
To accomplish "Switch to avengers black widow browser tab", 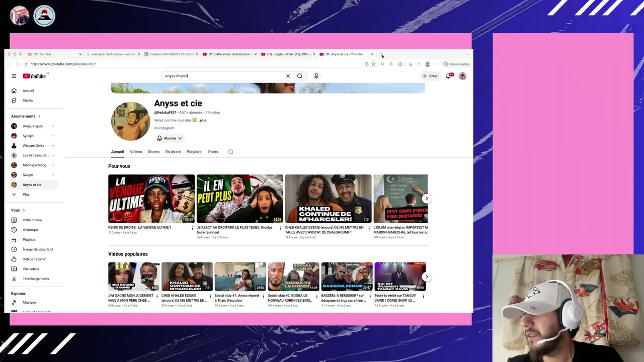I will click(113, 54).
